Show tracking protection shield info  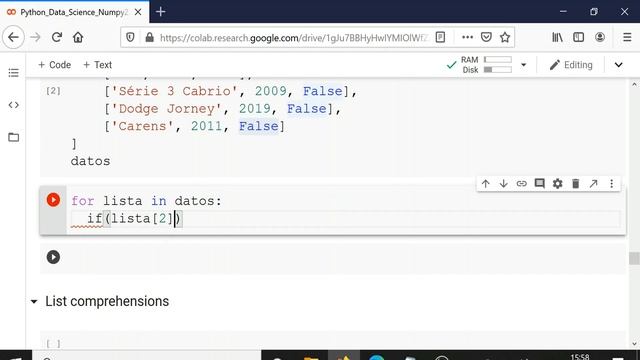130,38
